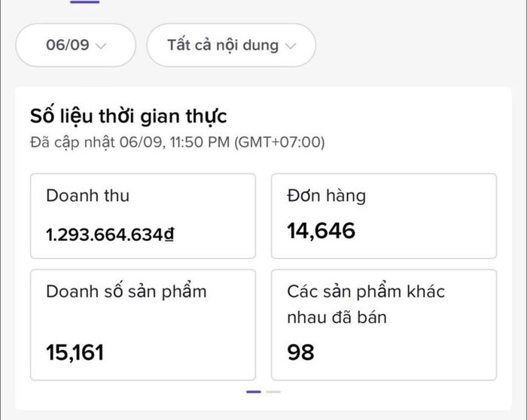Open the 06/09 date dropdown

[75, 45]
